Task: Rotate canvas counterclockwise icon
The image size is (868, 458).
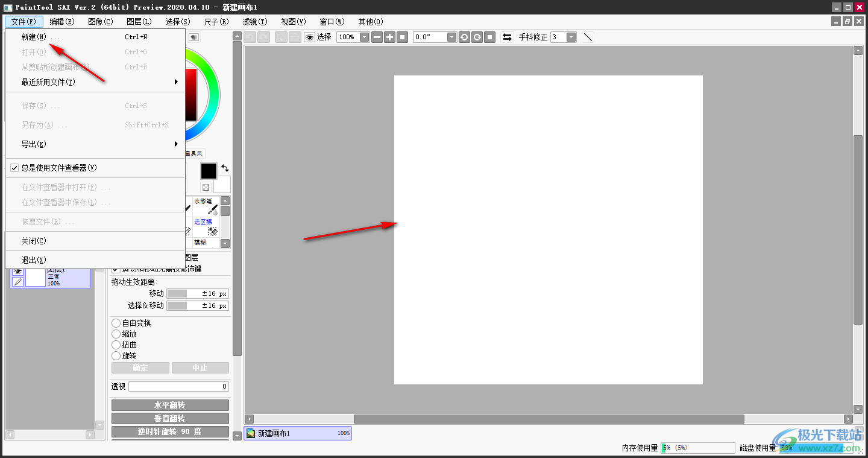Action: [x=464, y=37]
